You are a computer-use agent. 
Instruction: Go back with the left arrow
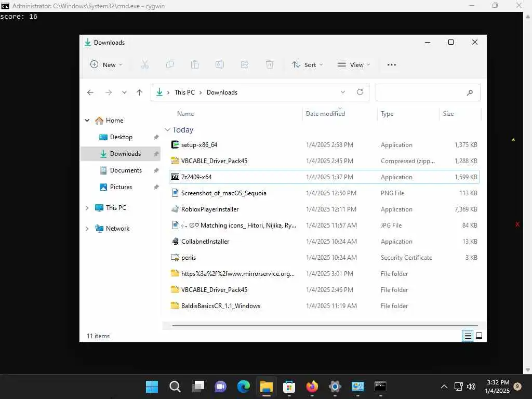[x=90, y=92]
